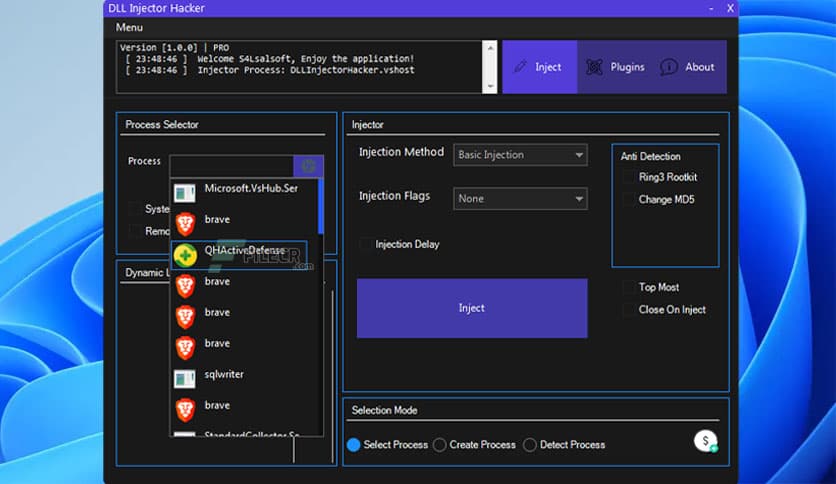Click the purple button beside the Process field
The height and width of the screenshot is (484, 836).
click(x=308, y=166)
